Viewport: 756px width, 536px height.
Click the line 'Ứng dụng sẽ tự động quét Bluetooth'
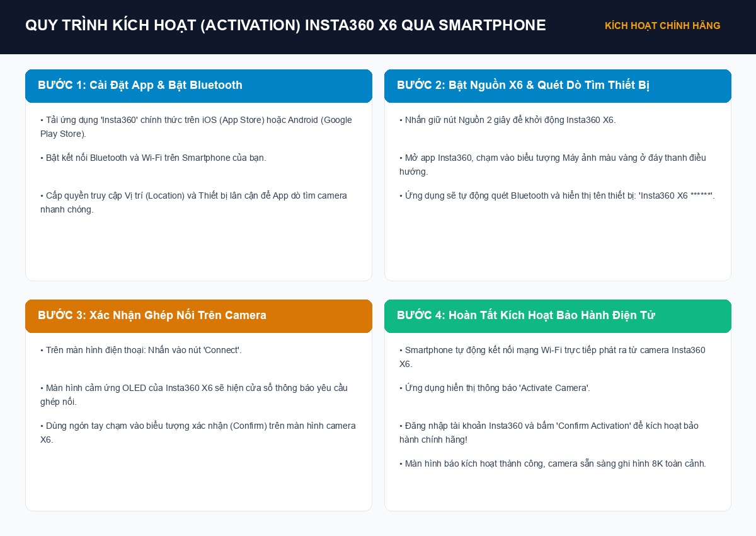point(557,195)
